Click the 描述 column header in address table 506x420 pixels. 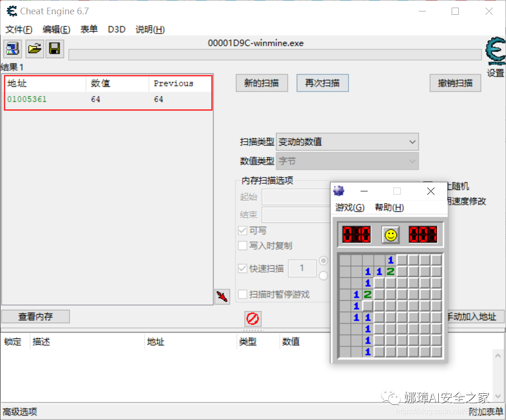(x=87, y=342)
